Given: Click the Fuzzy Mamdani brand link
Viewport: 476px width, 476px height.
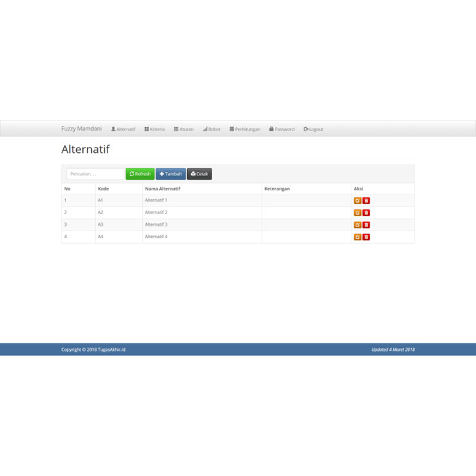Looking at the screenshot, I should 82,129.
